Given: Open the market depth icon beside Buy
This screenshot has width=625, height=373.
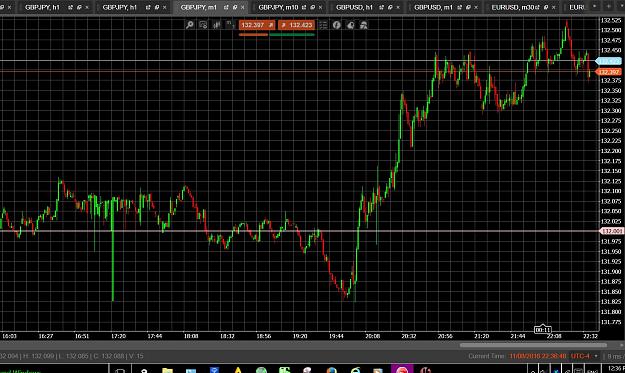Looking at the screenshot, I should (x=323, y=25).
